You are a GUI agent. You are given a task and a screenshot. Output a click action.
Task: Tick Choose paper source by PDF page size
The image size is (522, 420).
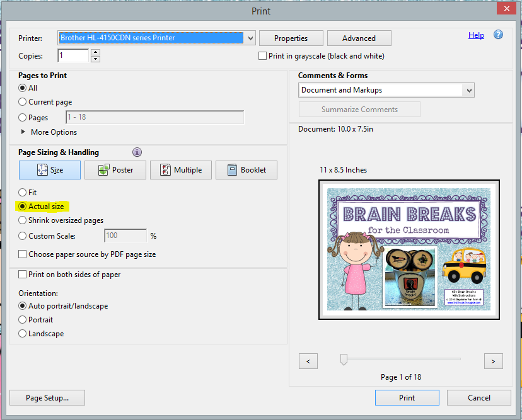pyautogui.click(x=22, y=254)
